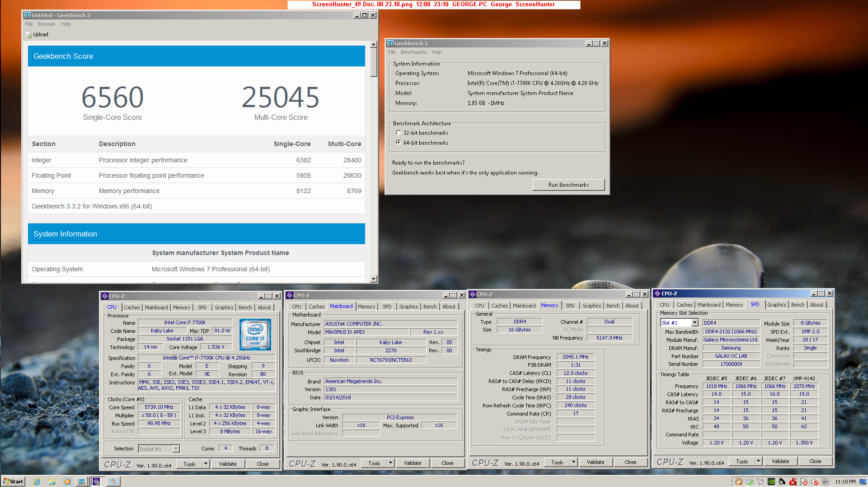This screenshot has height=487, width=868.
Task: Click the Module Manuf. Galaxy Microsystems Ltd.
Action: coord(731,340)
